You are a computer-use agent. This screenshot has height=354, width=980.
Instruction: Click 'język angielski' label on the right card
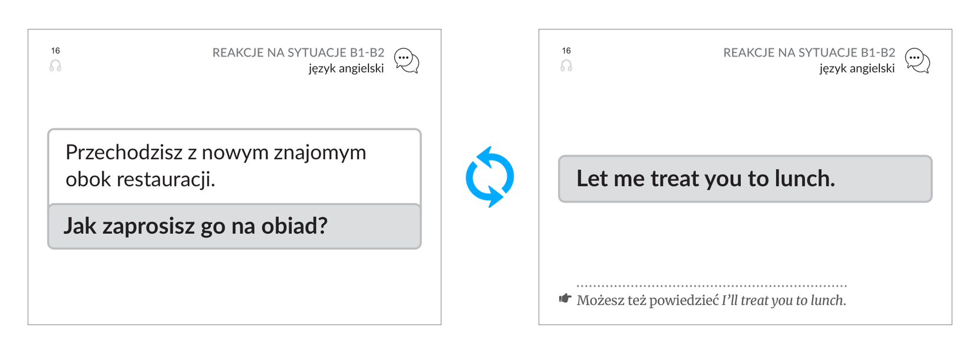[857, 68]
